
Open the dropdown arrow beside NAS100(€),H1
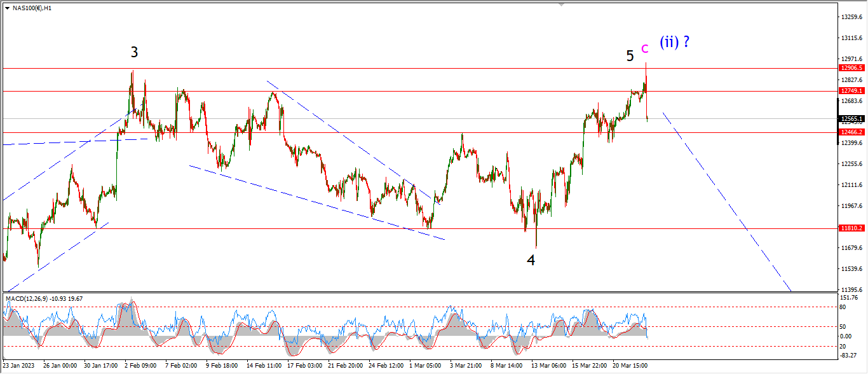(7, 8)
